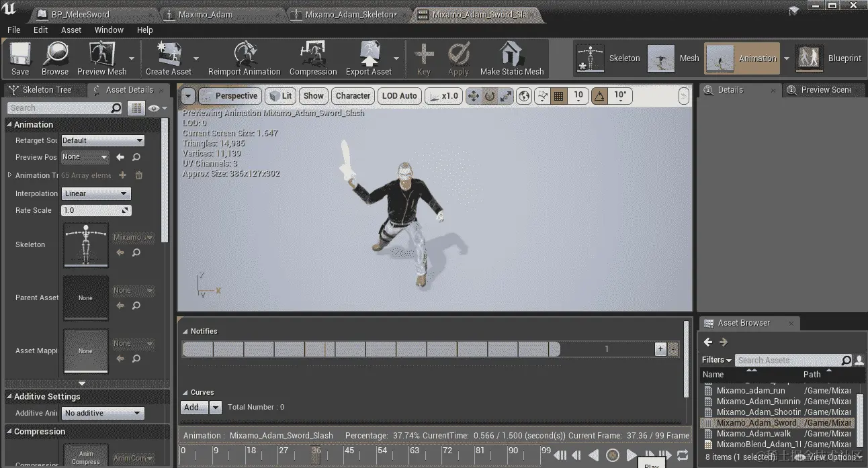Open the Compression settings icon

[313, 58]
